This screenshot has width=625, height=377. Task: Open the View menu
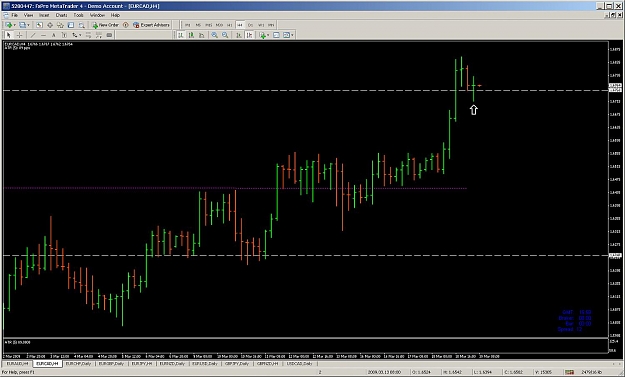click(28, 15)
